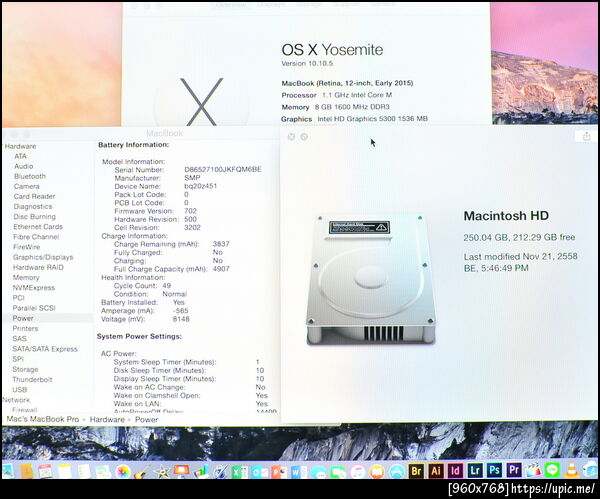The image size is (600, 499).
Task: Click Hardware in the bottom path bar
Action: pos(107,420)
